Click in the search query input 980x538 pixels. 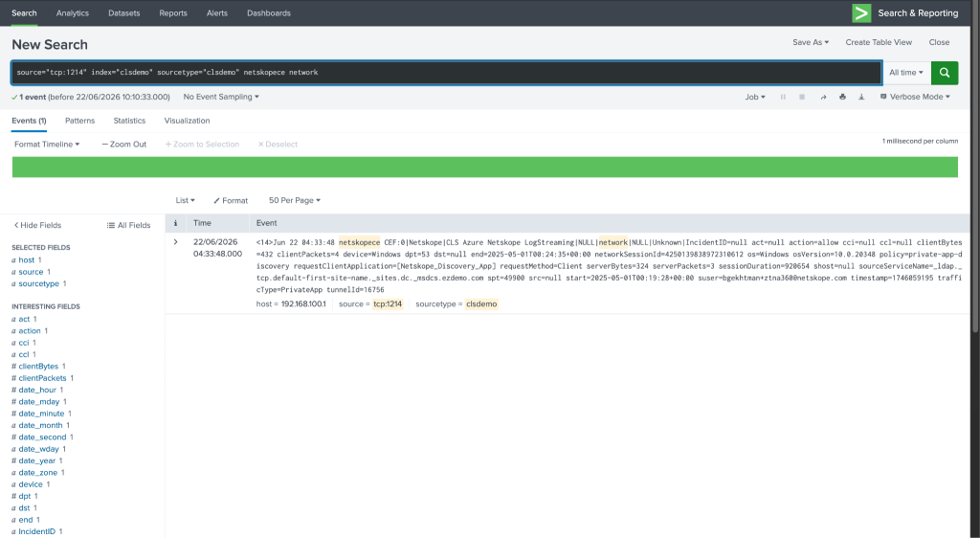[446, 73]
